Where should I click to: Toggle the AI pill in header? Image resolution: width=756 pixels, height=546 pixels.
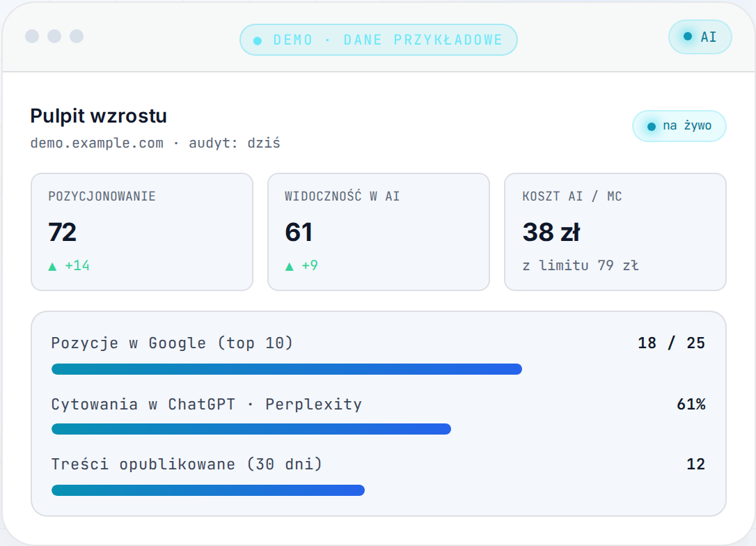(700, 37)
